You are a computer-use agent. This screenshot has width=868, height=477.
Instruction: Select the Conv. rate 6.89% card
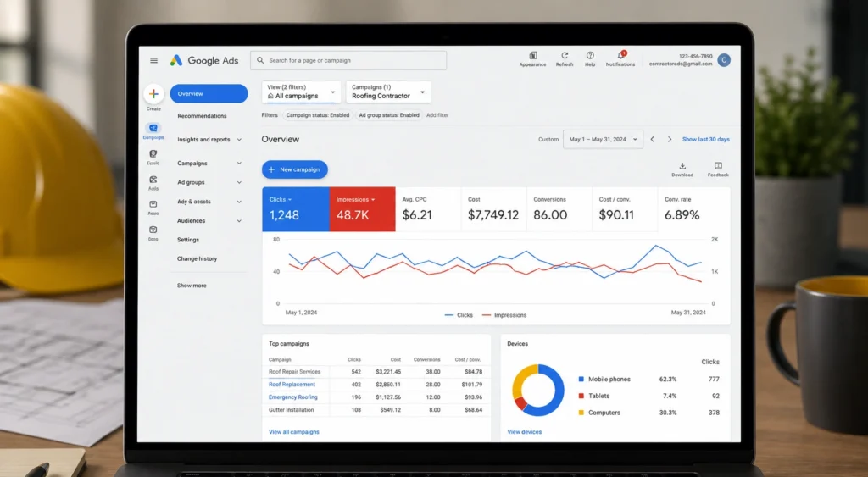(694, 209)
